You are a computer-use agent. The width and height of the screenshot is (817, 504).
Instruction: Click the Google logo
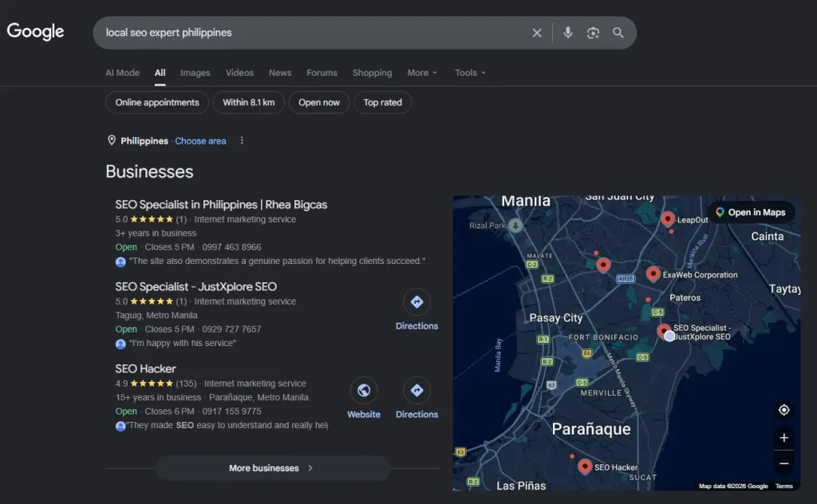click(35, 31)
